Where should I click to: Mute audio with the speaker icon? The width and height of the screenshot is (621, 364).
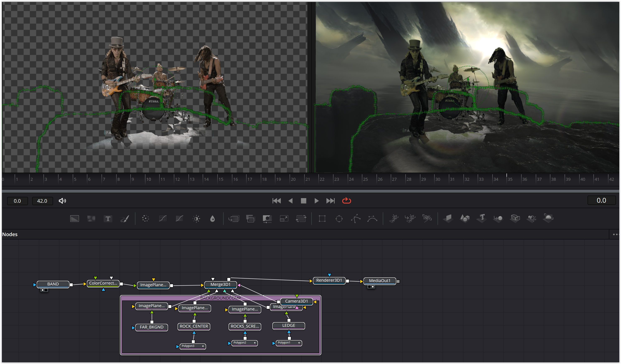click(x=62, y=201)
